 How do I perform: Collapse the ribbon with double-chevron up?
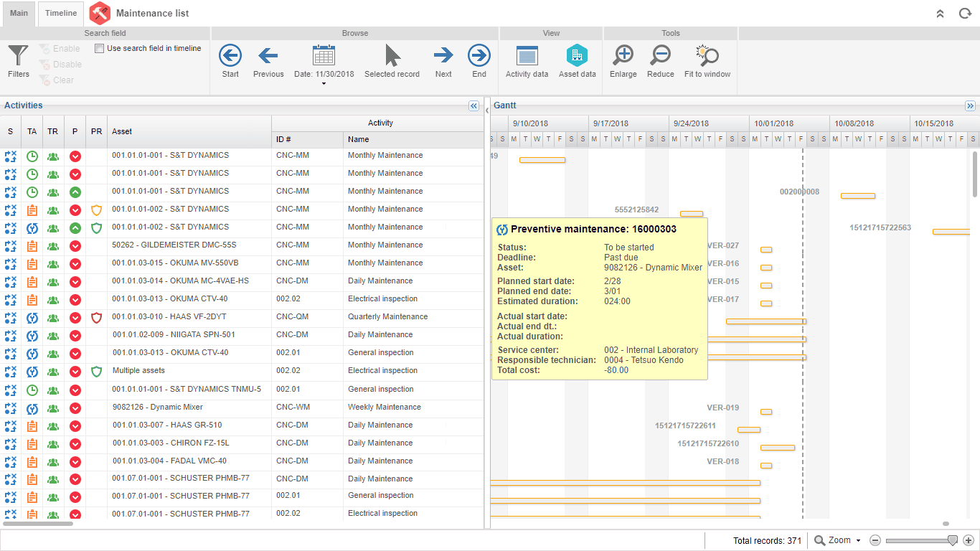pos(941,14)
